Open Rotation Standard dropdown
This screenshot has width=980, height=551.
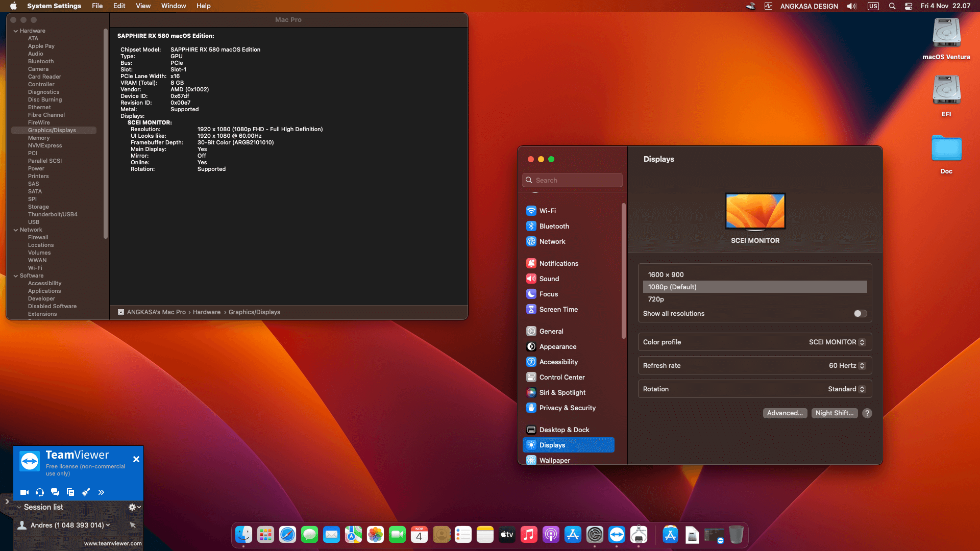point(846,389)
